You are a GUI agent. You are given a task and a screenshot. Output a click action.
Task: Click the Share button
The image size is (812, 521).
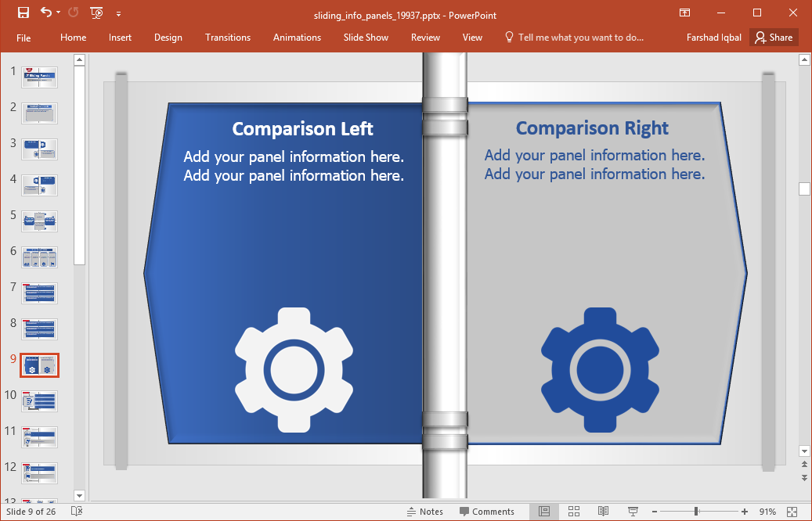(774, 37)
